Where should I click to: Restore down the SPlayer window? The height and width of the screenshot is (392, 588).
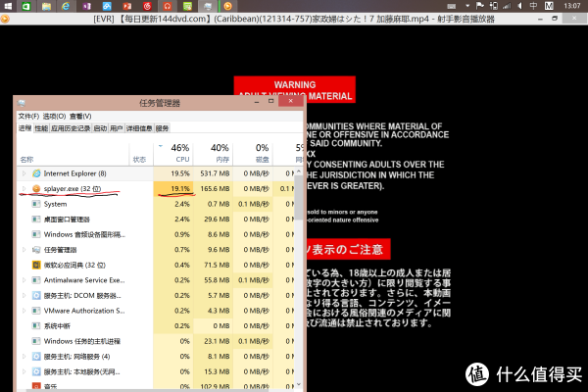point(555,19)
